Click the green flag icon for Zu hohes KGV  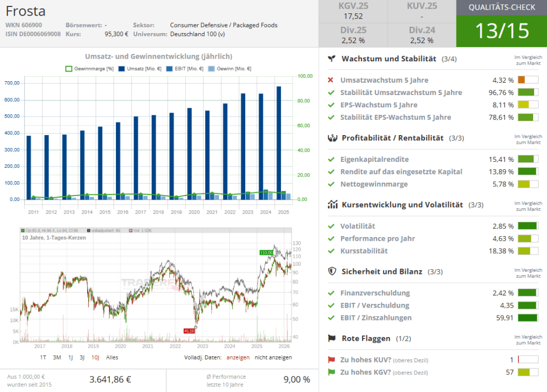pos(331,372)
